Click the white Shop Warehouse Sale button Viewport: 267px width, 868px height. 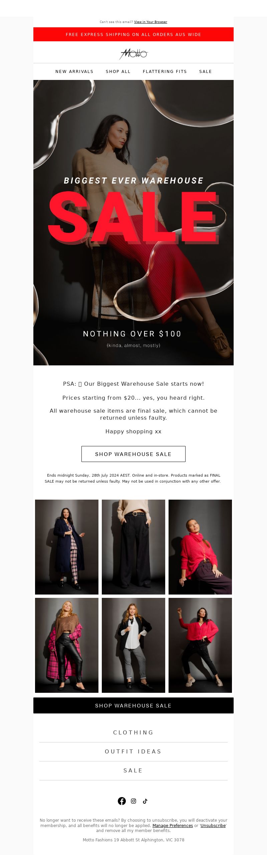coord(133,454)
